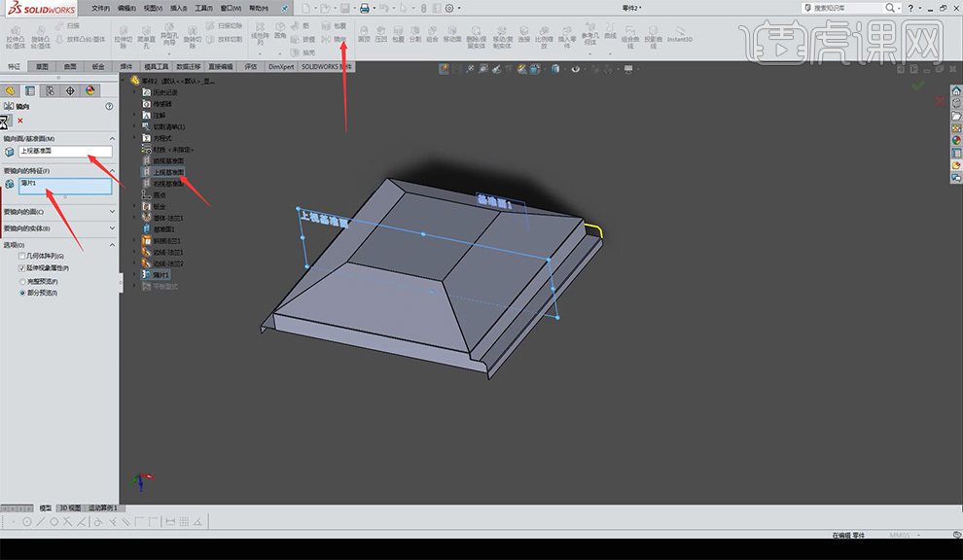Click the 镜向面/基准面 input field
963x560 pixels.
[x=64, y=152]
